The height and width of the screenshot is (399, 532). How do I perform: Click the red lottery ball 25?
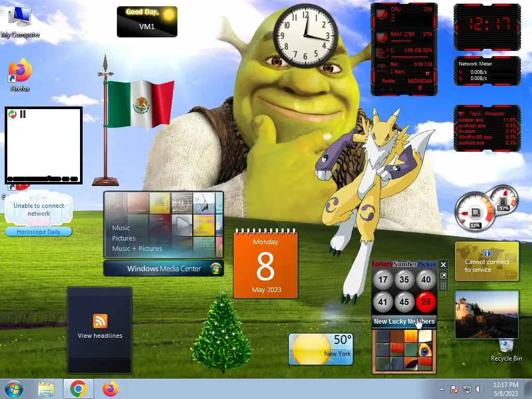click(x=426, y=302)
